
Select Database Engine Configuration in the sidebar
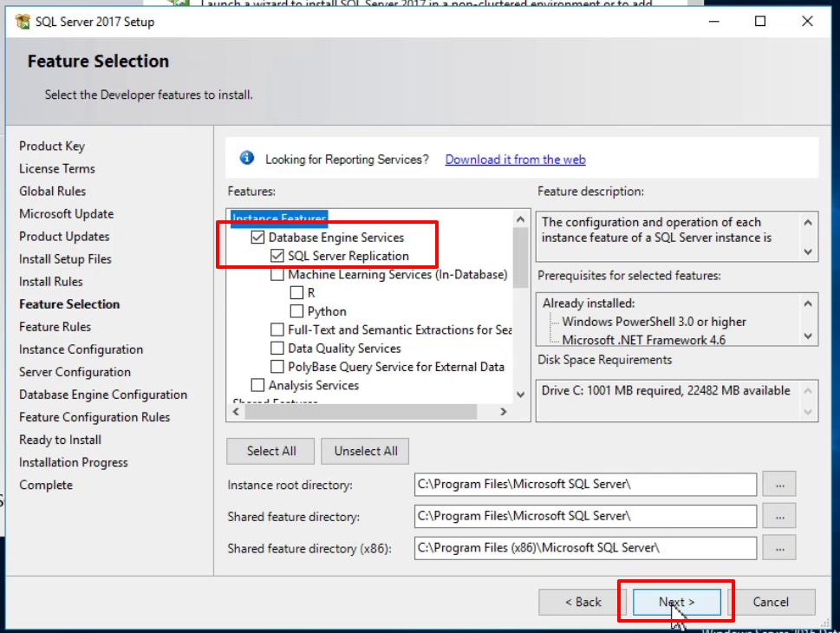103,395
